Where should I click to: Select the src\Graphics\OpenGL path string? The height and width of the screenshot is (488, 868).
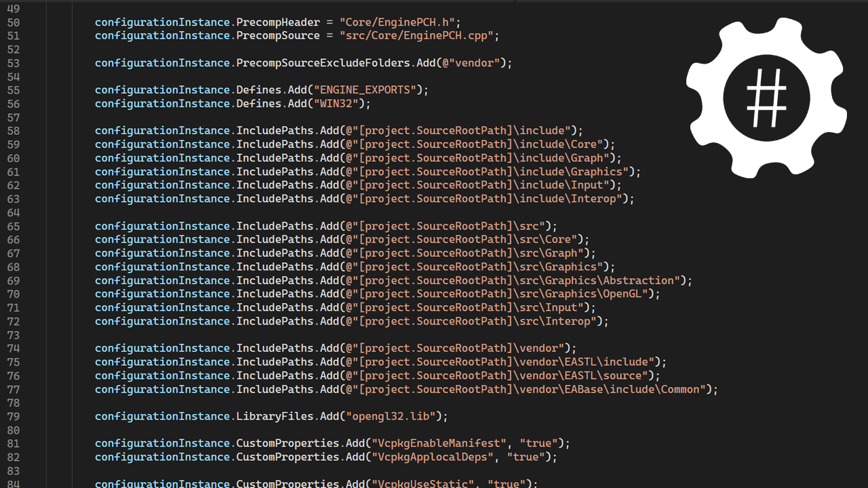coord(502,293)
